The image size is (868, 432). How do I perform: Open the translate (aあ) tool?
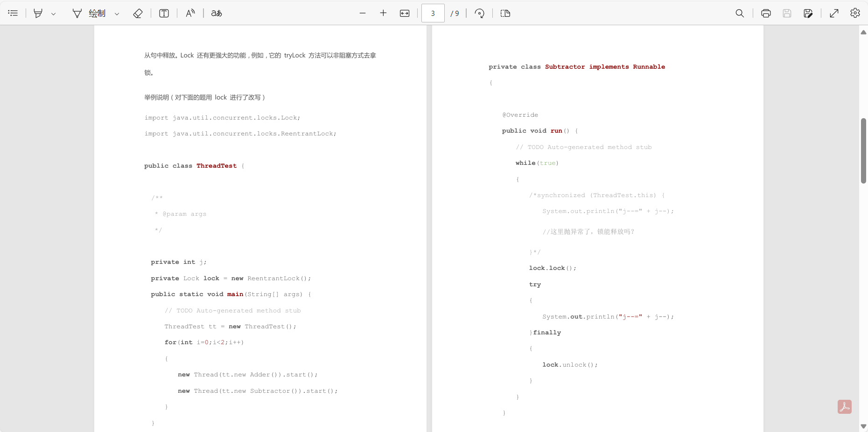point(216,13)
